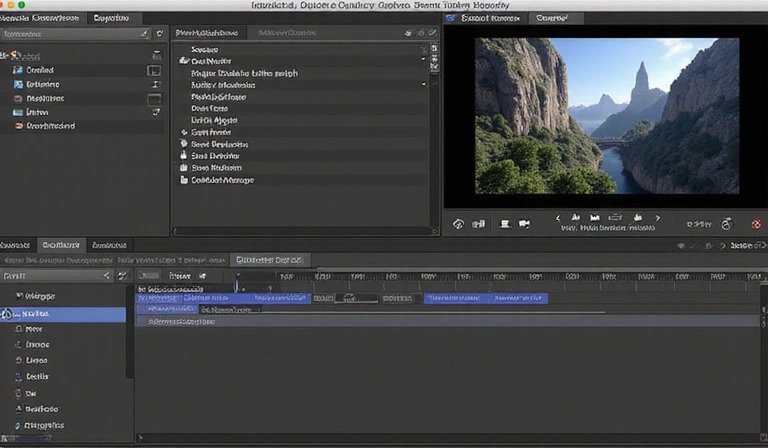
Task: Click the folder icon on the bottom middle-panel row
Action: 184,180
